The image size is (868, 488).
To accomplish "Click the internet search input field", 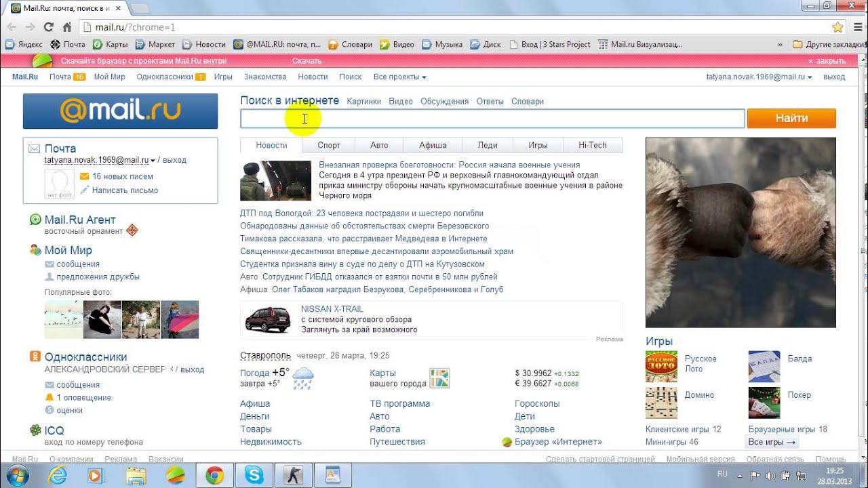I will point(492,119).
